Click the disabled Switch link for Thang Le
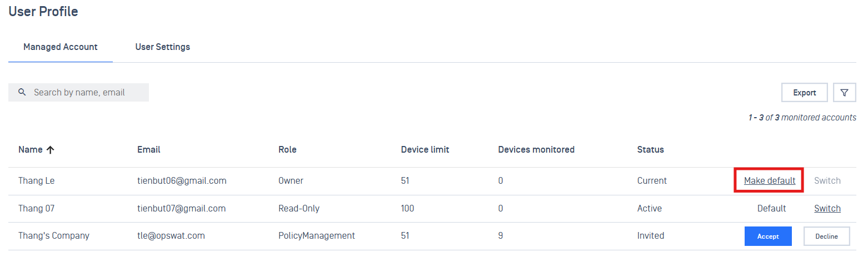This screenshot has height=262, width=868. (827, 181)
